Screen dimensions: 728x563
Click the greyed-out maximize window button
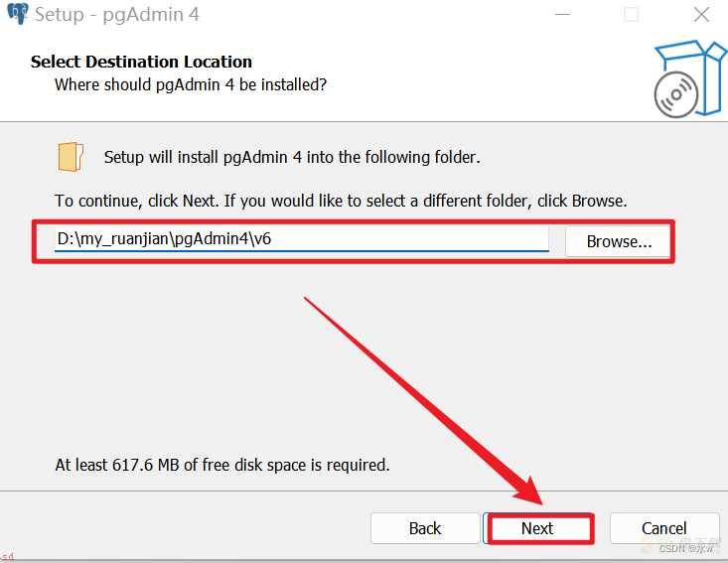(631, 14)
